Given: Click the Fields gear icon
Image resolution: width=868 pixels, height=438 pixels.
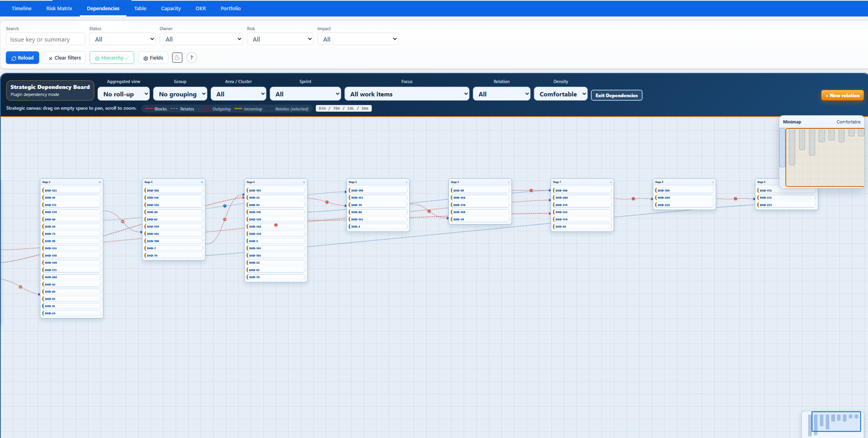Looking at the screenshot, I should tap(146, 57).
